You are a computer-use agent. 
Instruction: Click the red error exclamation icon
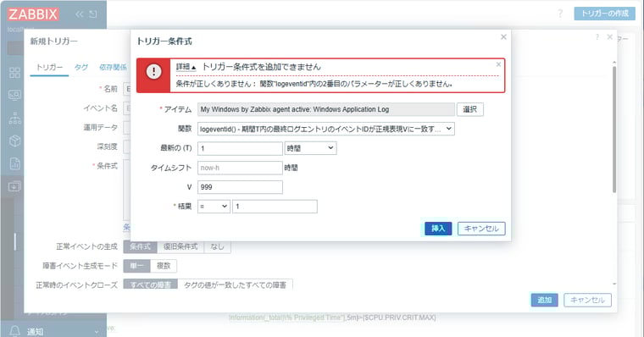[153, 72]
